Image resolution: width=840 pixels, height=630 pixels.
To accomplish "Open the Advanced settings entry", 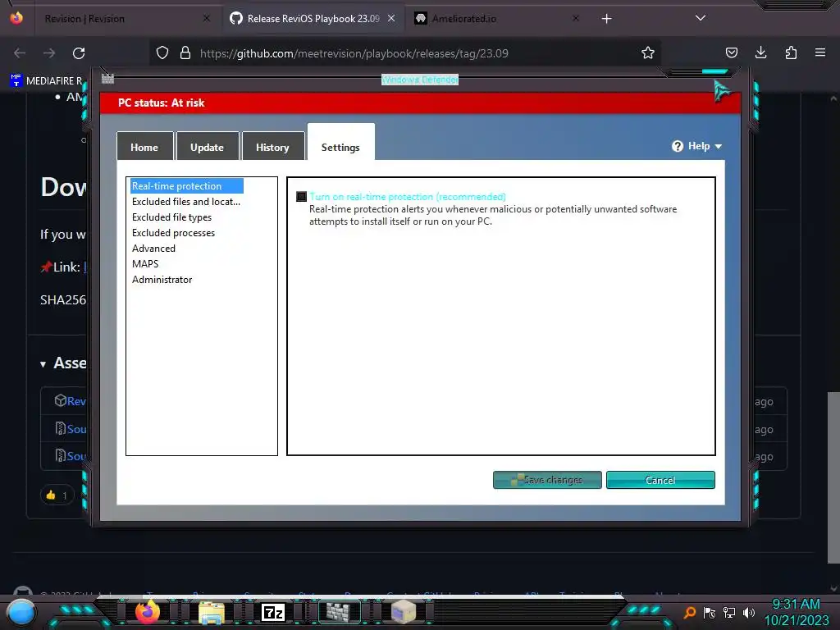I will [153, 248].
